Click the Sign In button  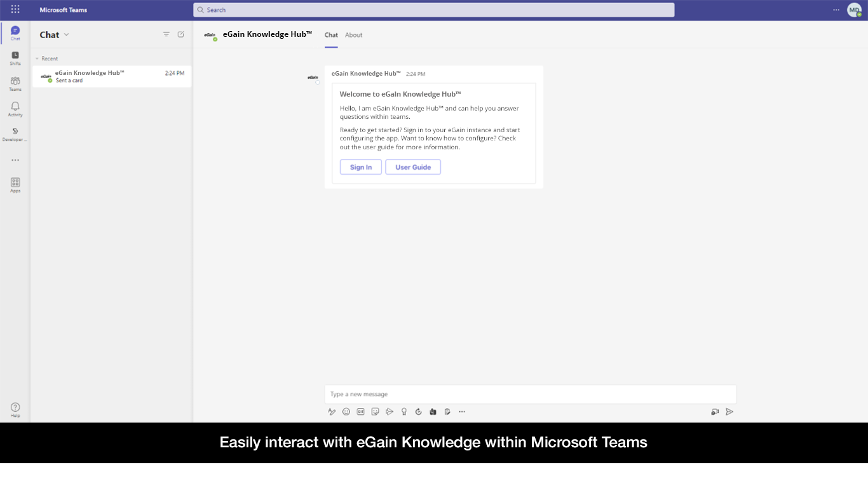click(361, 167)
